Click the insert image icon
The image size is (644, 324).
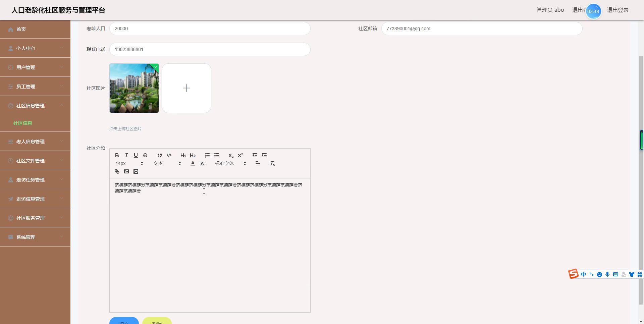[x=126, y=171]
